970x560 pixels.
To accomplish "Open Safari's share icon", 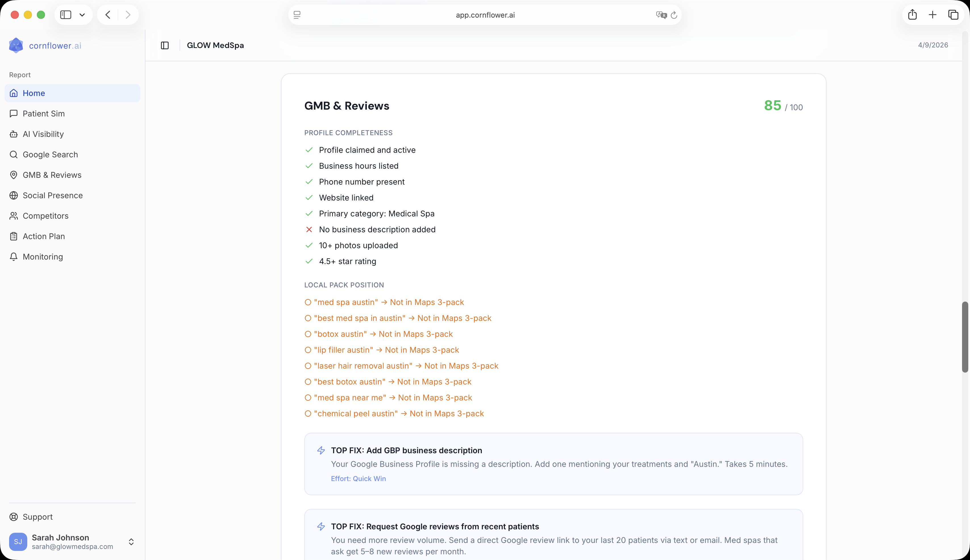I will 913,14.
